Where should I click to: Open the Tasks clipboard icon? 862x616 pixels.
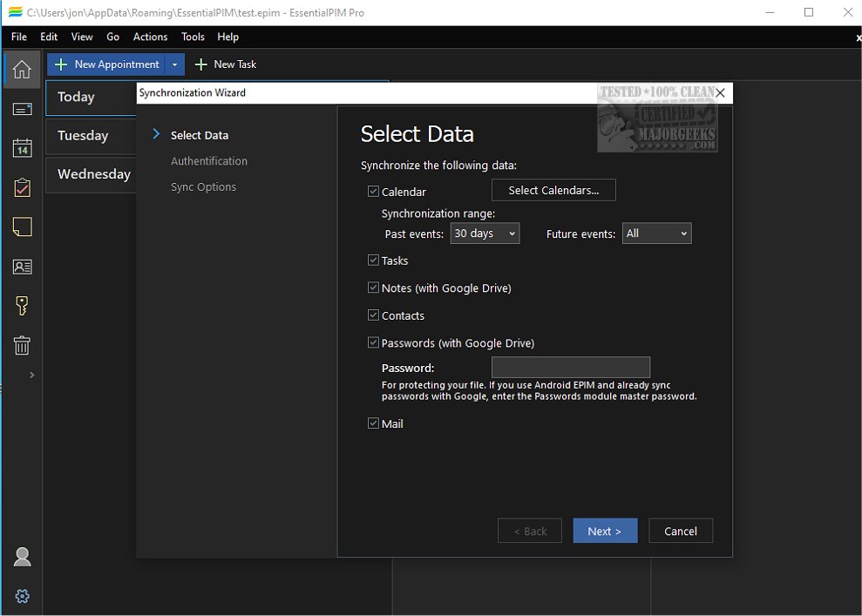coord(22,187)
